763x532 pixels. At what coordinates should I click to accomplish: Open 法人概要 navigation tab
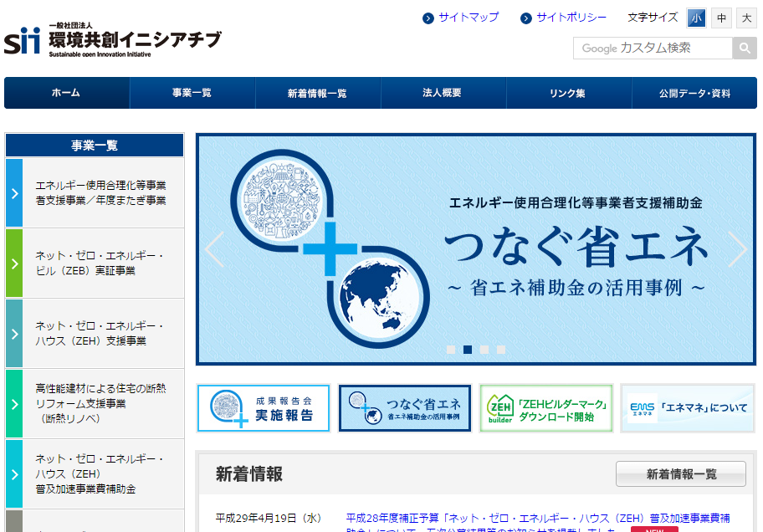[443, 93]
